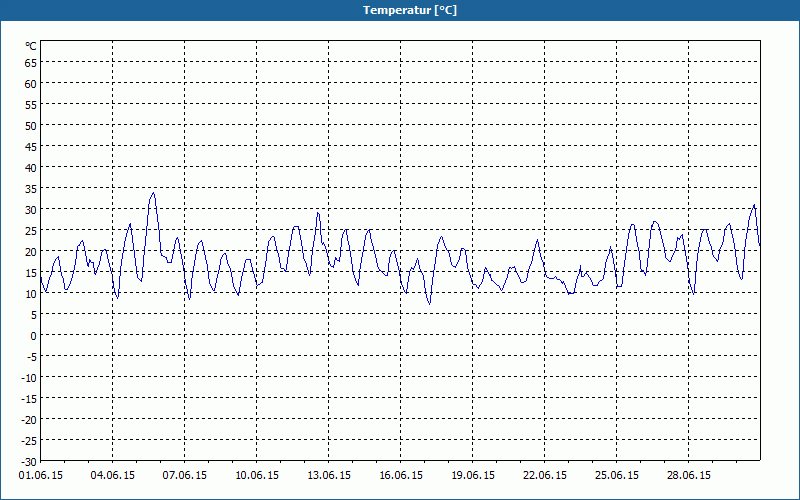Click the -5 value on temperature axis
800x500 pixels.
coord(32,357)
